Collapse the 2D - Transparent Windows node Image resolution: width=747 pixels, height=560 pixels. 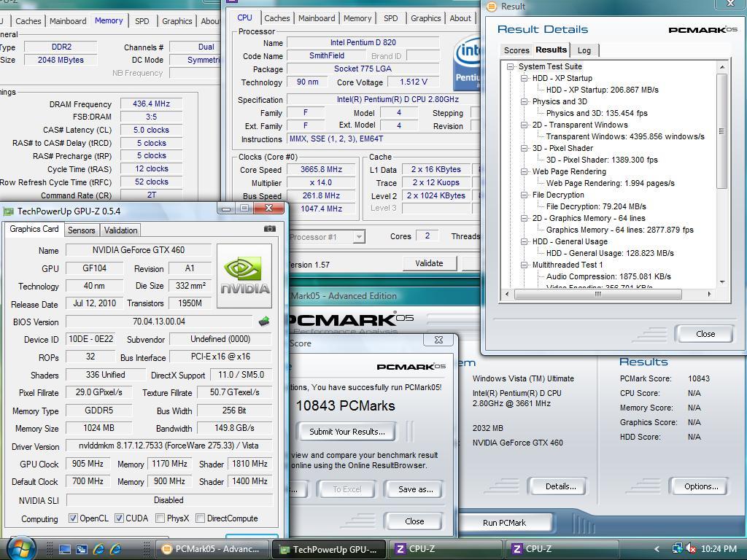pyautogui.click(x=524, y=125)
